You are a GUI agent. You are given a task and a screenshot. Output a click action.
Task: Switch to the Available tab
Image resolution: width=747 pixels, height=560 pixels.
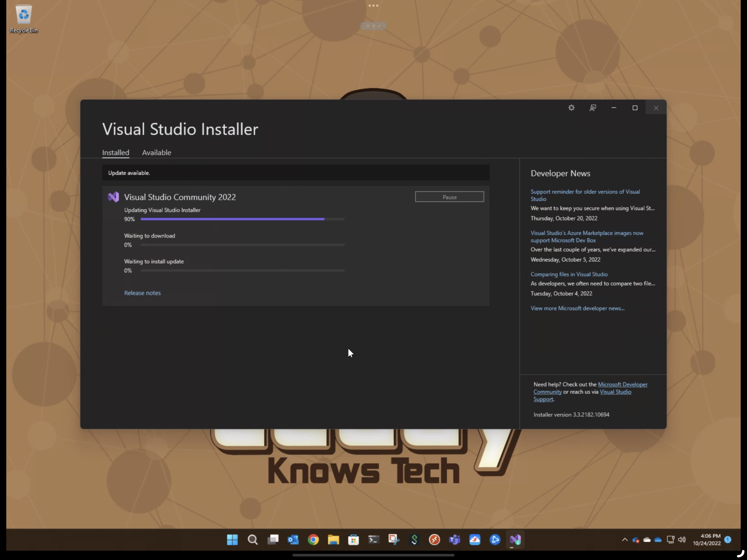pos(156,152)
